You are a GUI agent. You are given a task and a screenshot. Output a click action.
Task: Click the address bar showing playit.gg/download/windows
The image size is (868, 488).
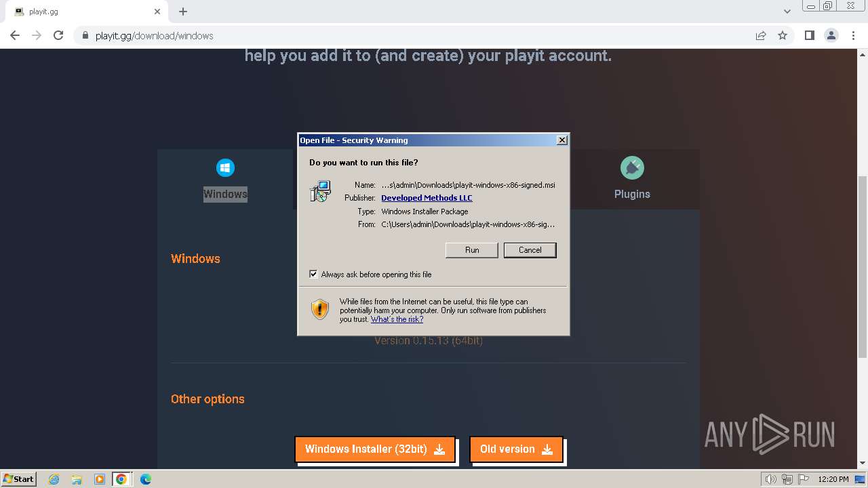pyautogui.click(x=414, y=35)
